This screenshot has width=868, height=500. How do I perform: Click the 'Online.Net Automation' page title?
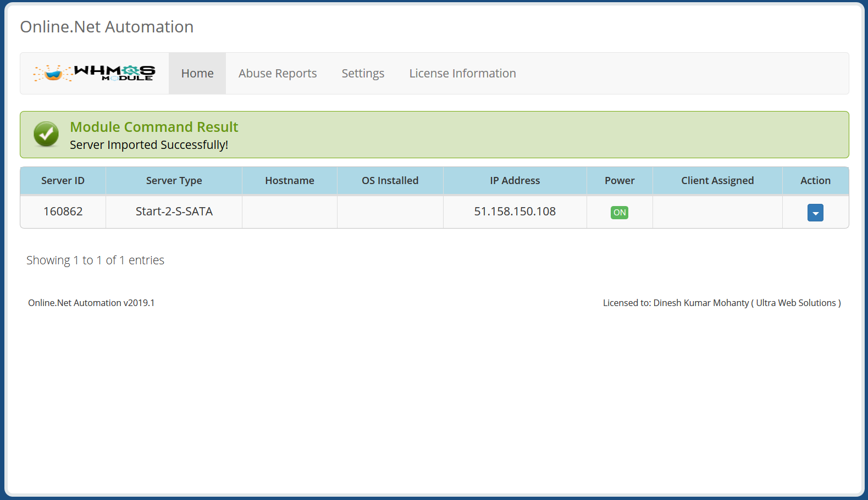coord(107,27)
